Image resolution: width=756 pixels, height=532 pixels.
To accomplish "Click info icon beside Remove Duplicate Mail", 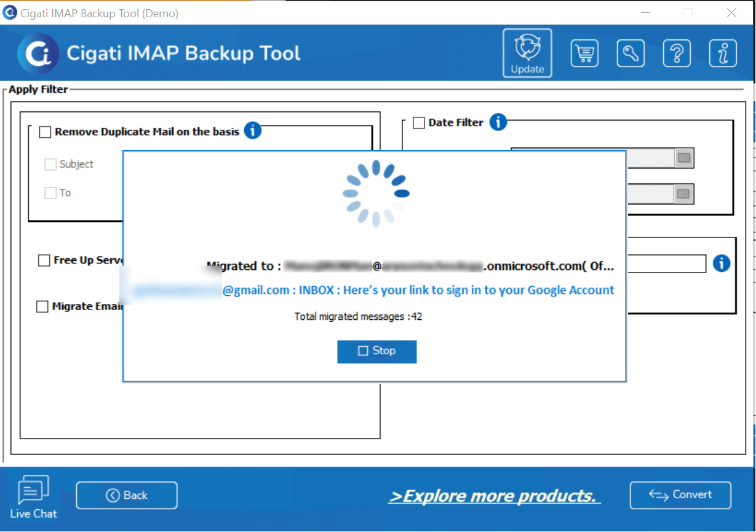I will pos(253,130).
